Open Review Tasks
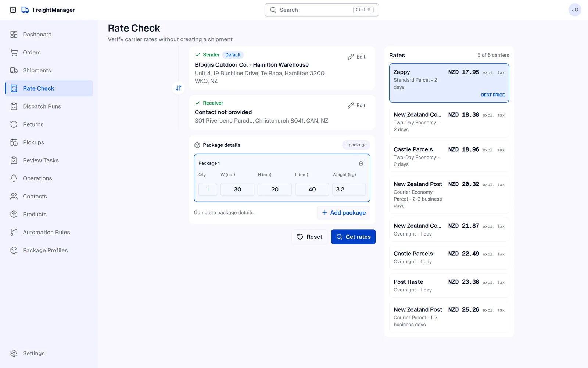The width and height of the screenshot is (588, 368). click(49, 160)
